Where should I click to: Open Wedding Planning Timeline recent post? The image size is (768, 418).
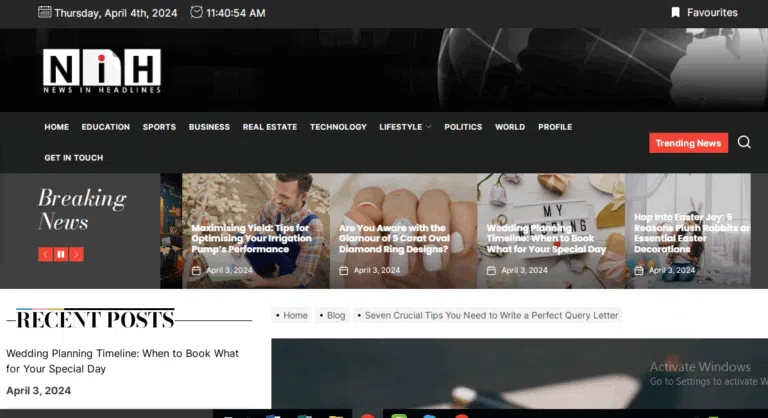[x=122, y=361]
